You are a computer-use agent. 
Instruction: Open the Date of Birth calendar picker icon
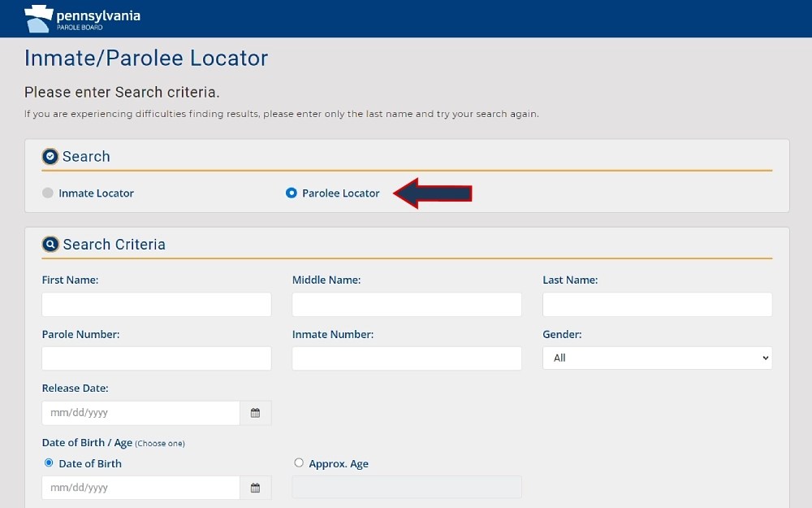255,487
